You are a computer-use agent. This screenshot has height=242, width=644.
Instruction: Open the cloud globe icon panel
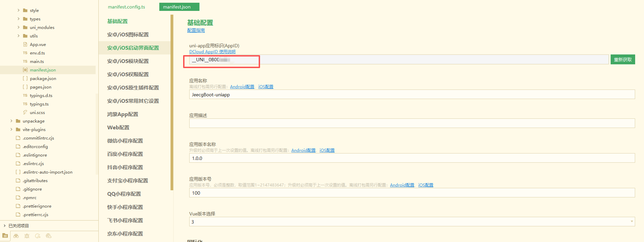point(49,236)
